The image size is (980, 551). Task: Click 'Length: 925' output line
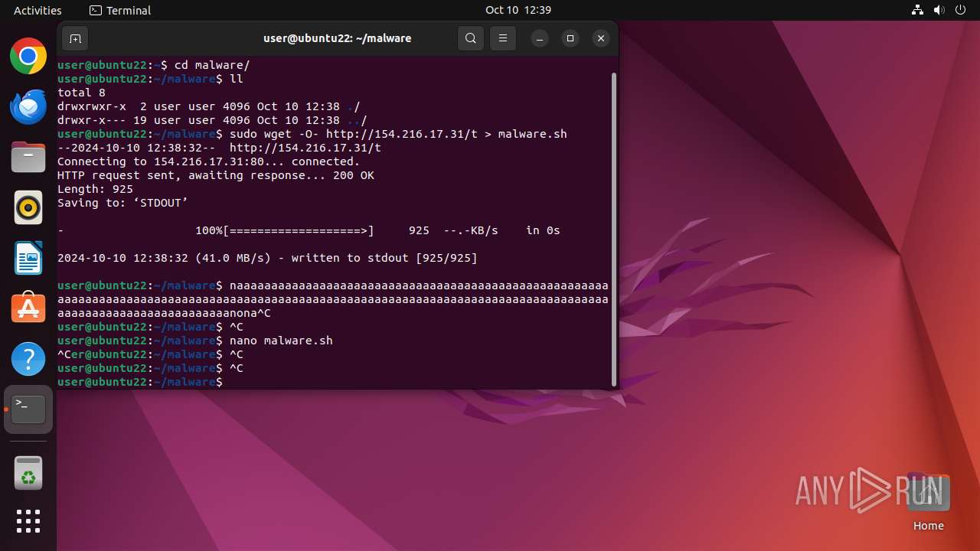pos(95,189)
